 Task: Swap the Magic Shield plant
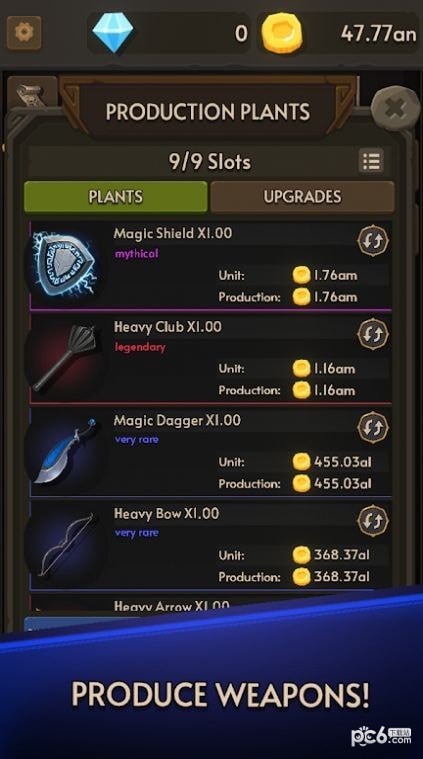pos(373,240)
